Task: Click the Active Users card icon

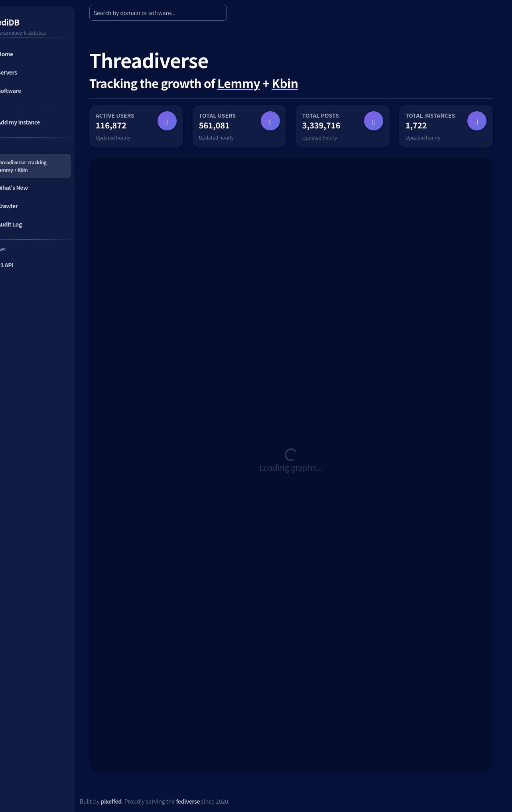Action: coord(167,121)
